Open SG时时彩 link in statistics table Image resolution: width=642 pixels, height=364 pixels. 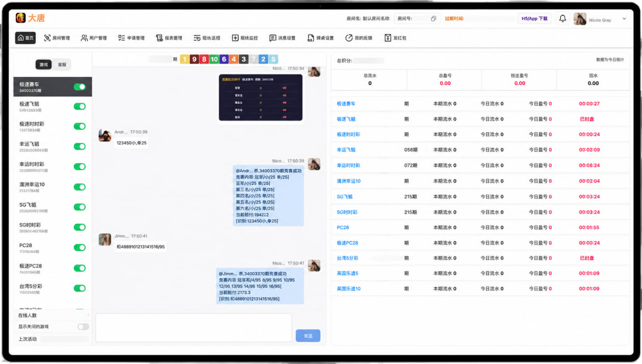pyautogui.click(x=347, y=212)
